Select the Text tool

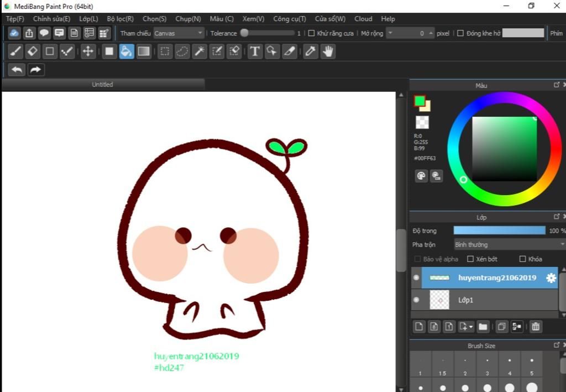point(254,51)
